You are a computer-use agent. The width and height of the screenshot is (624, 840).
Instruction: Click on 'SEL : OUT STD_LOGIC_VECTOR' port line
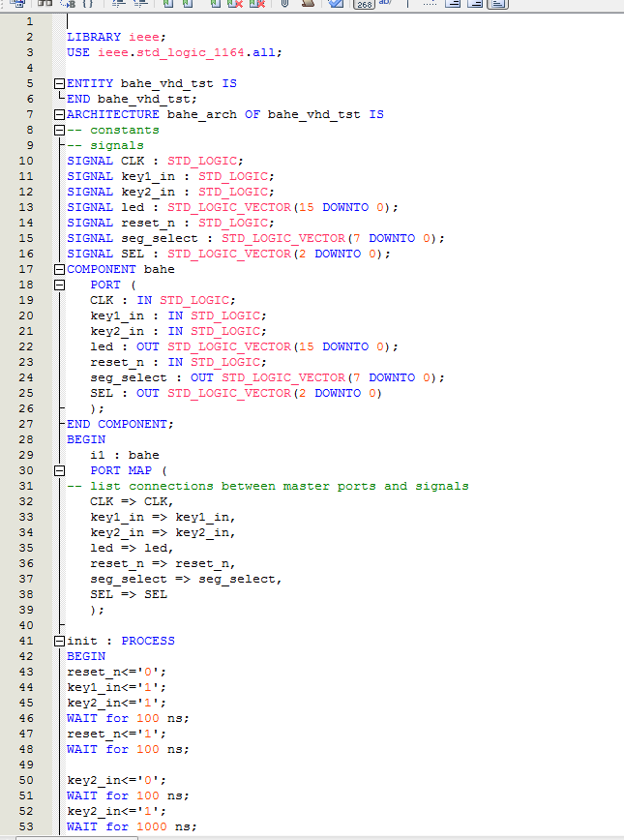tap(236, 394)
